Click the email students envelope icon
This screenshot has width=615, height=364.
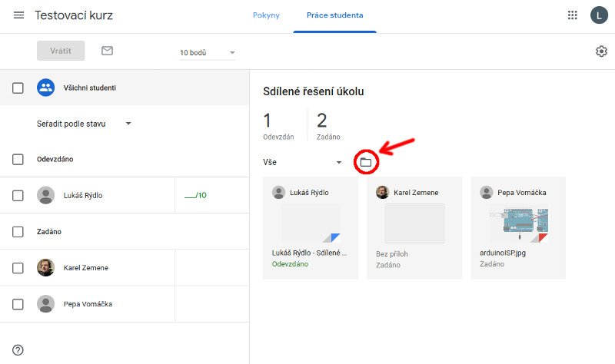(107, 51)
